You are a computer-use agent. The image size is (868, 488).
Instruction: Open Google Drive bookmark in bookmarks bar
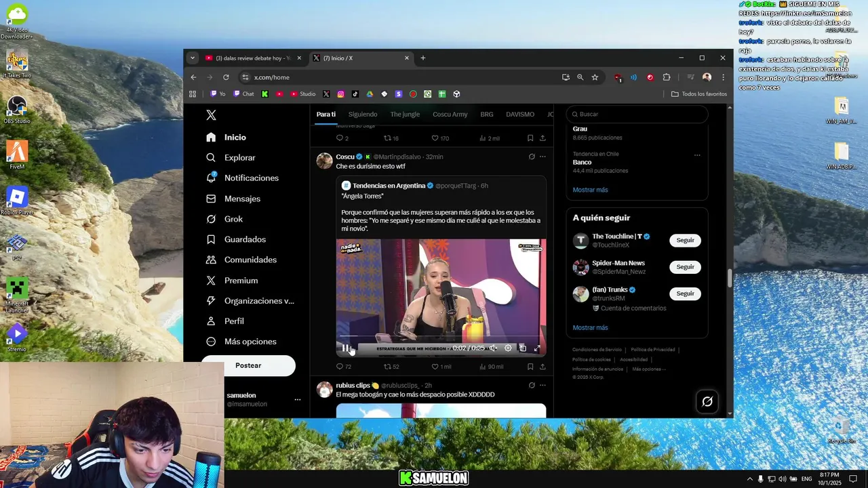point(370,94)
